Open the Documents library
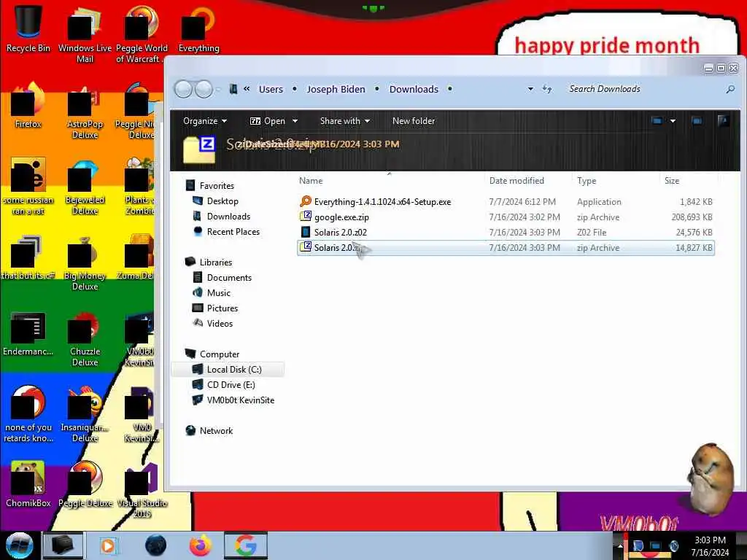This screenshot has width=747, height=560. (x=228, y=277)
